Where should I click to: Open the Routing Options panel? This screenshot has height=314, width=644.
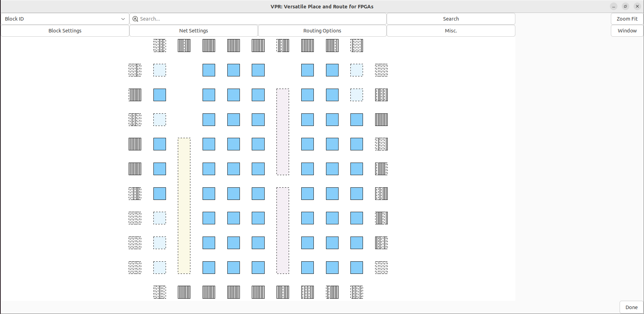322,31
